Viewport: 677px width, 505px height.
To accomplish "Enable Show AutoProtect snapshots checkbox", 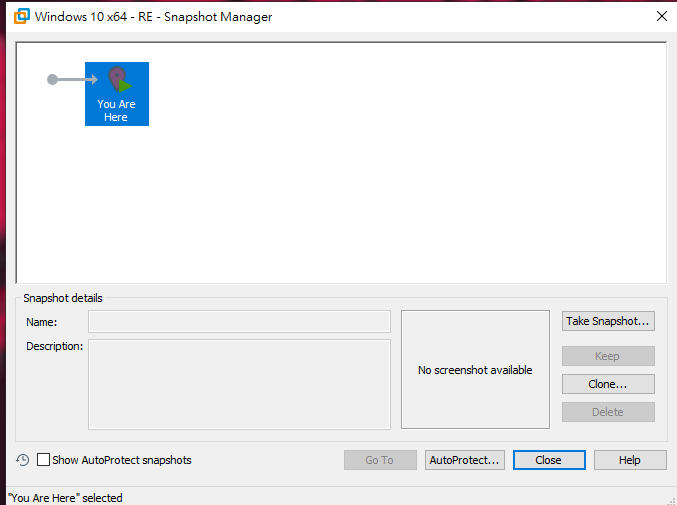I will tap(44, 460).
